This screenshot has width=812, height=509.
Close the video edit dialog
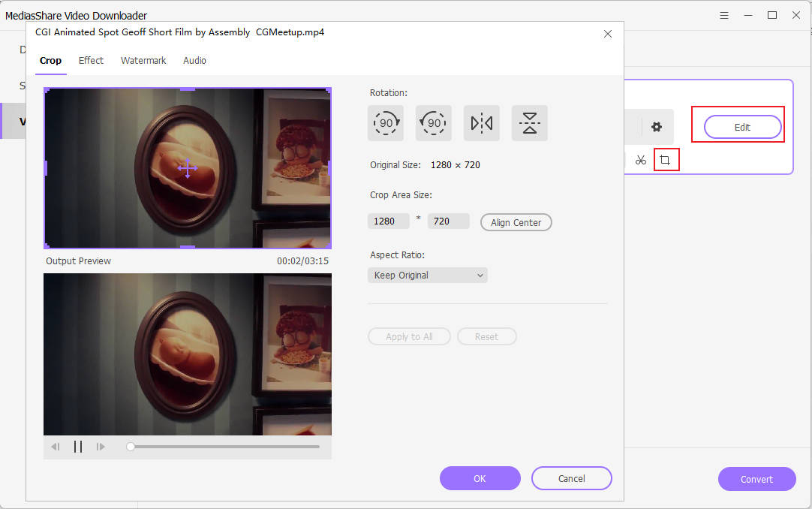pyautogui.click(x=608, y=35)
